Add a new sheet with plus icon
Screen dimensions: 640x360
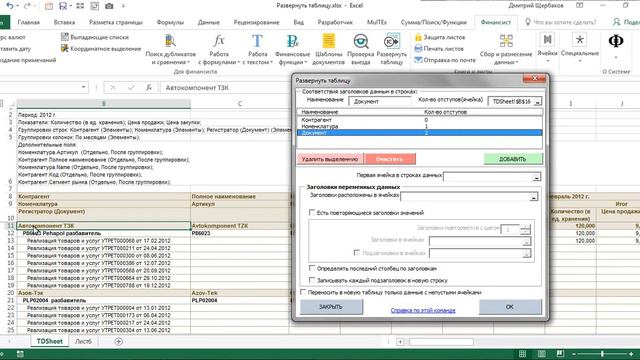click(x=118, y=342)
